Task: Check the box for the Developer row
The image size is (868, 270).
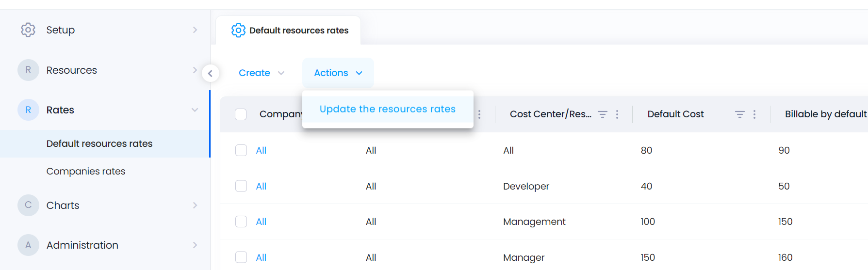Action: pyautogui.click(x=241, y=186)
